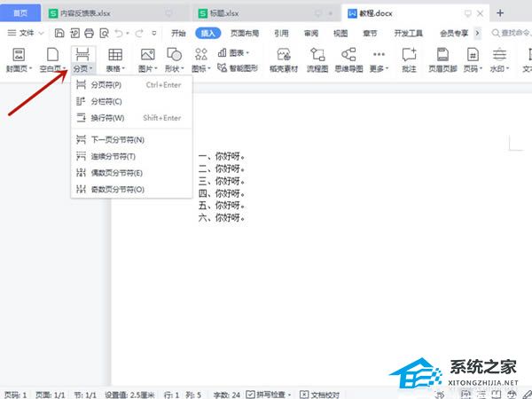Expand the 页码 dropdown arrow
532x399 pixels.
tap(481, 68)
